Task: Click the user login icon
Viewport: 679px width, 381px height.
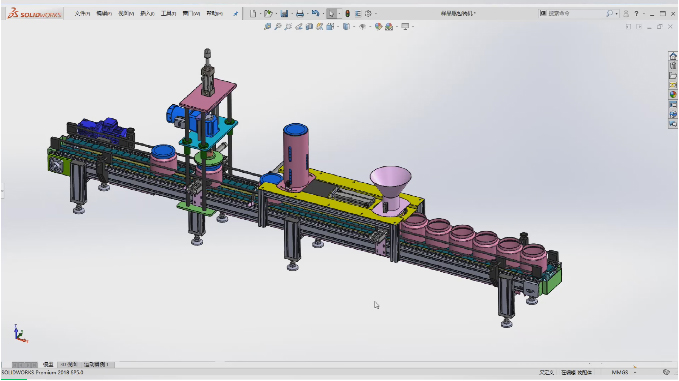Action: pyautogui.click(x=626, y=13)
